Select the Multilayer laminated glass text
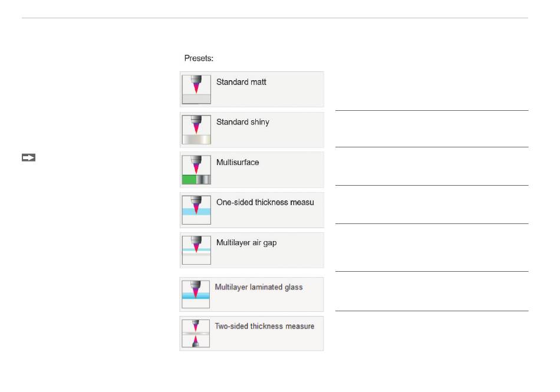This screenshot has height=392, width=560. click(259, 287)
